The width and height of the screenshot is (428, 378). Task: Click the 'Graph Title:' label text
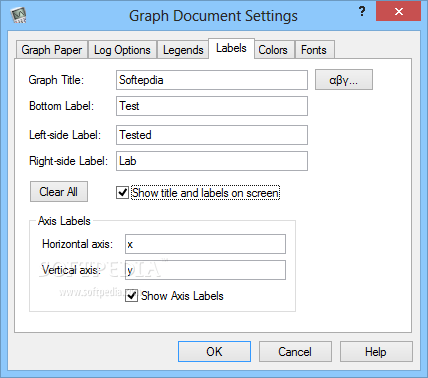point(56,80)
